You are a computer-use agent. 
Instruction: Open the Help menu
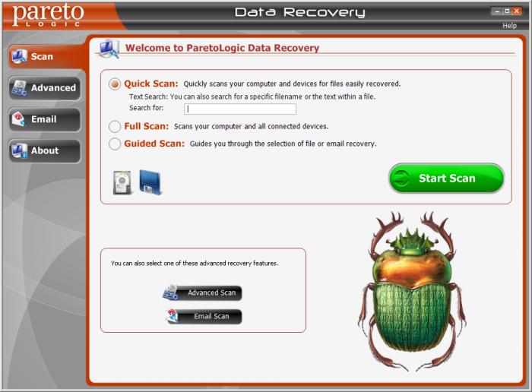point(509,26)
